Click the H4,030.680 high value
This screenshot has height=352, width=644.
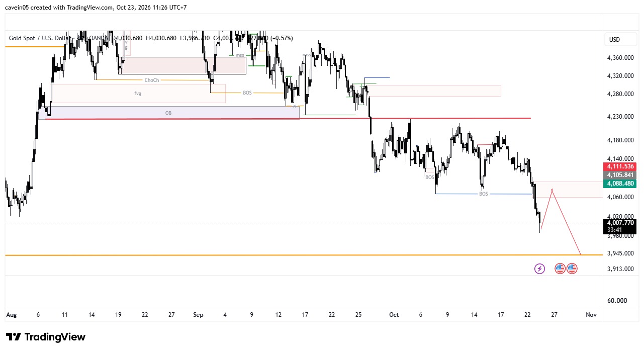tap(160, 38)
